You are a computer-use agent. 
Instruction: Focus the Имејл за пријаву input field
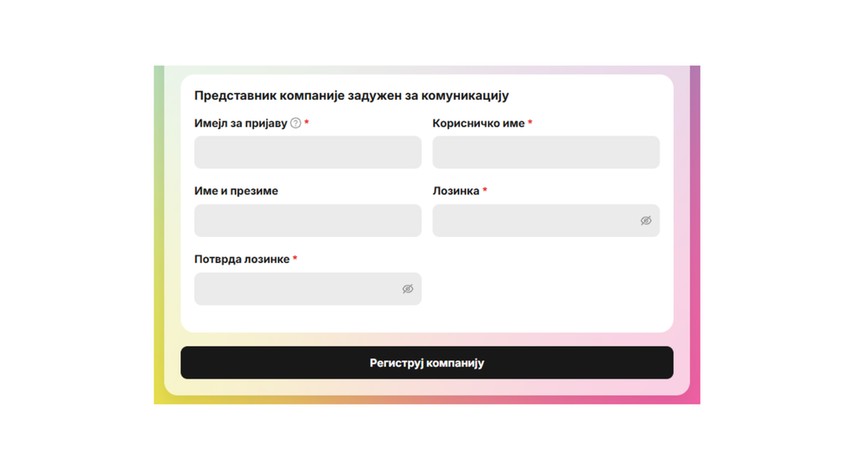tap(308, 152)
